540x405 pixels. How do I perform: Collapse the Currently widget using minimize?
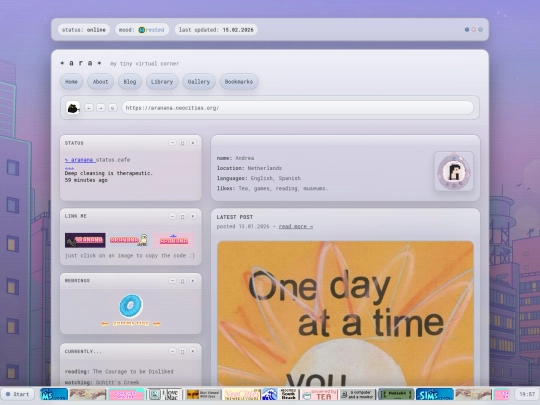173,351
